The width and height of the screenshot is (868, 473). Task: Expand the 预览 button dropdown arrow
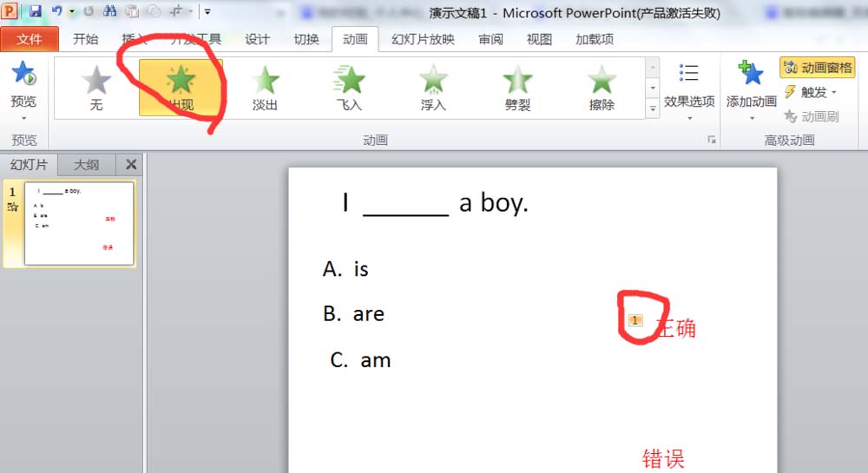point(23,118)
